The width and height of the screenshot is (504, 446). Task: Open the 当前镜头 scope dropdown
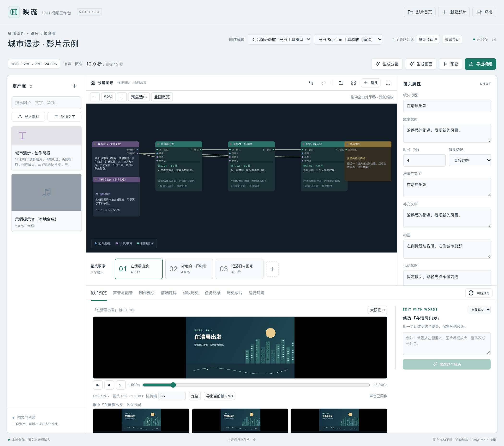pyautogui.click(x=479, y=310)
